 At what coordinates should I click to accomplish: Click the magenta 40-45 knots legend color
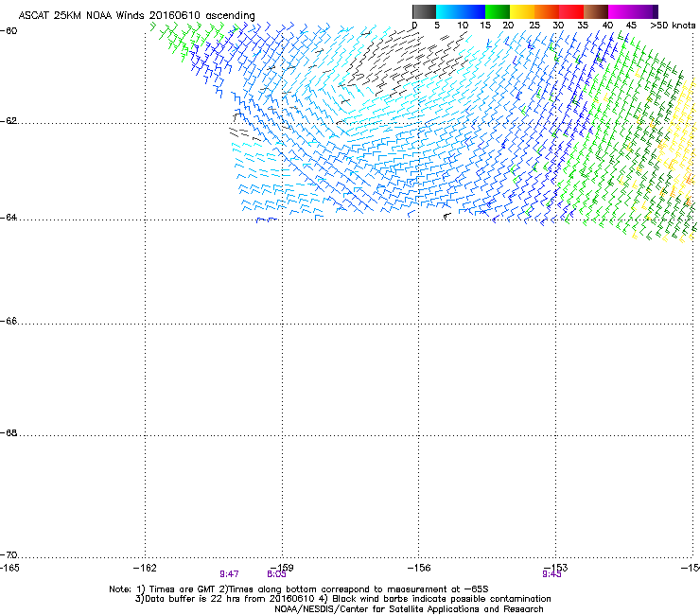(x=621, y=11)
